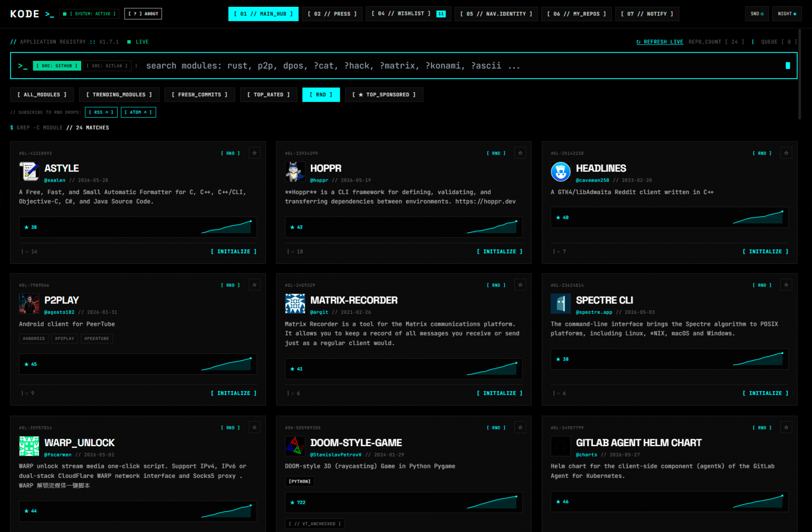Filter by TRENDING_MODULES

click(119, 95)
